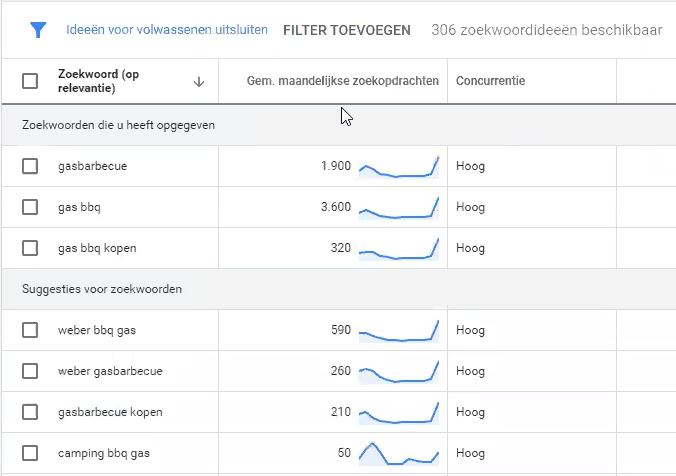
Task: Check the box for gas bbq kopen
Action: tap(30, 248)
